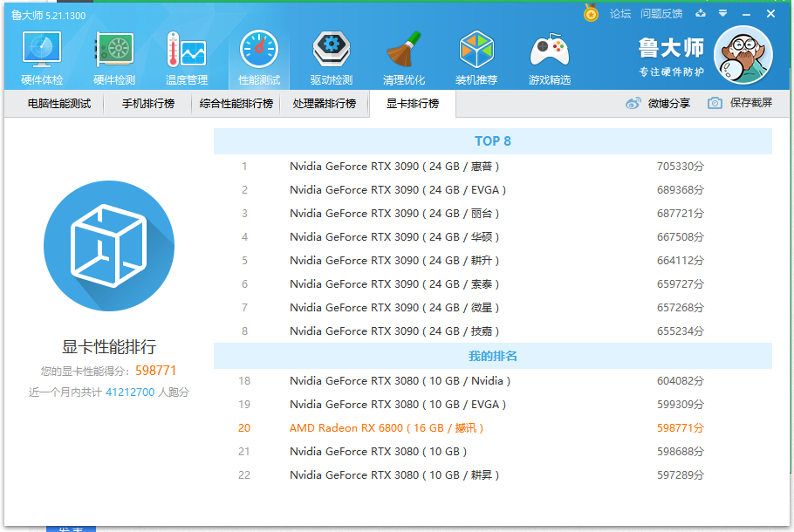Switch to 综合性能排行榜 tab
This screenshot has width=794, height=532.
click(x=236, y=104)
